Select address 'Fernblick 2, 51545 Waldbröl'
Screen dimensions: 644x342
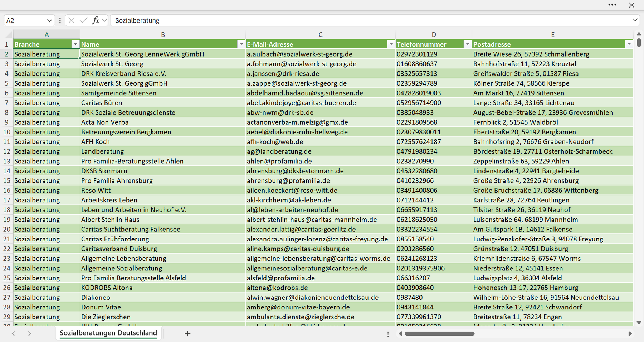pyautogui.click(x=553, y=122)
